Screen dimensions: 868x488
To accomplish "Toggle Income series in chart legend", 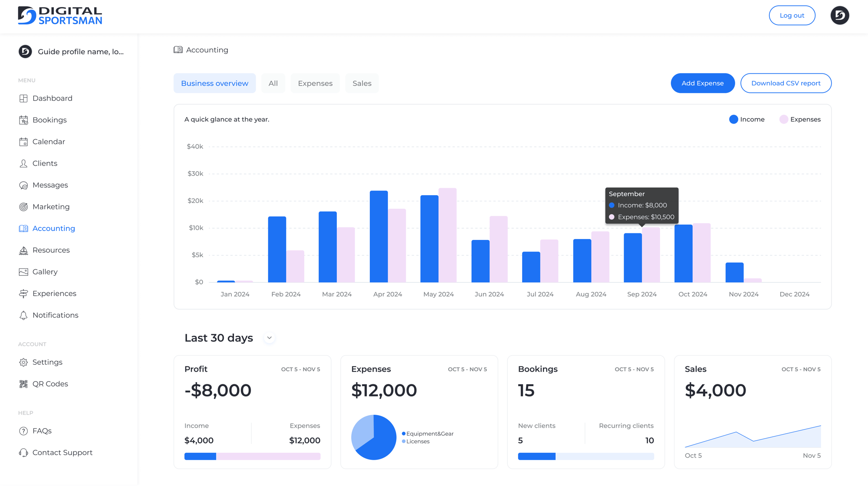I will pos(746,119).
